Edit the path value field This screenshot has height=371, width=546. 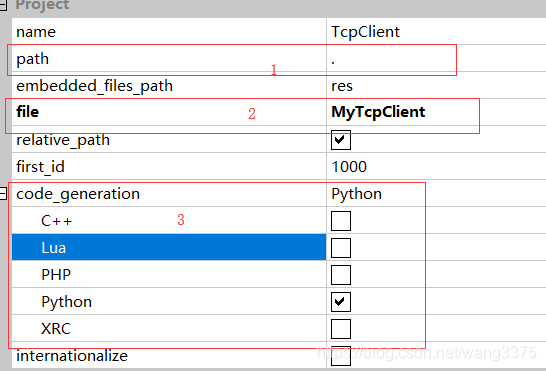pyautogui.click(x=436, y=59)
